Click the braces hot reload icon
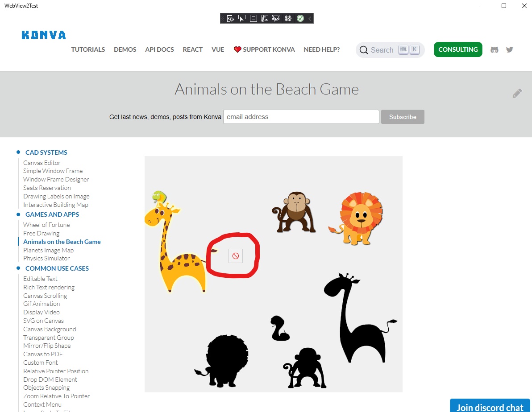The width and height of the screenshot is (532, 412). pos(288,18)
